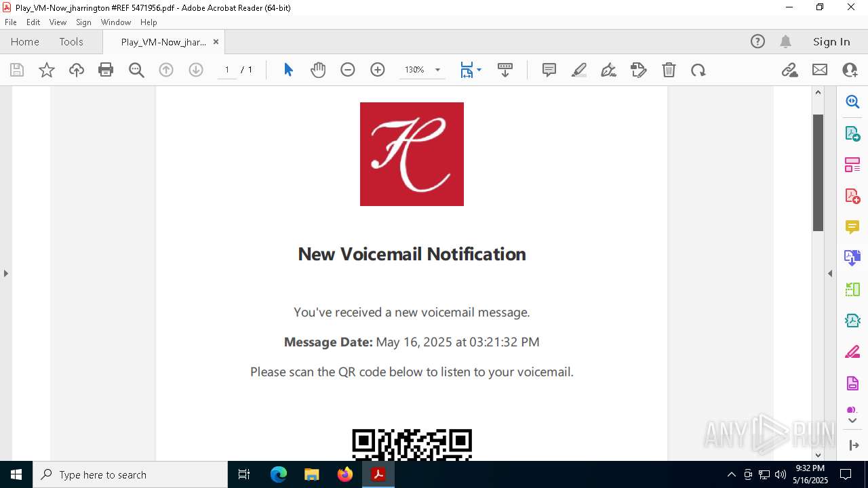Click the upload to cloud icon
The width and height of the screenshot is (868, 488).
coord(77,70)
